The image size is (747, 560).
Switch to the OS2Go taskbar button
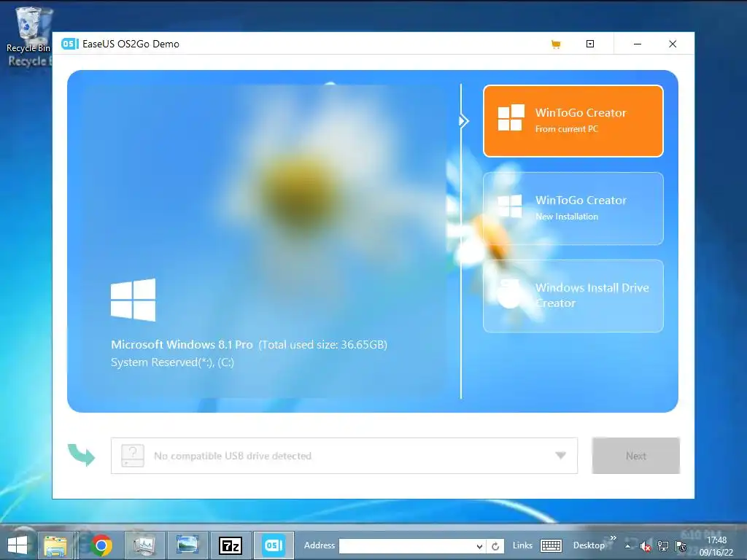tap(274, 545)
